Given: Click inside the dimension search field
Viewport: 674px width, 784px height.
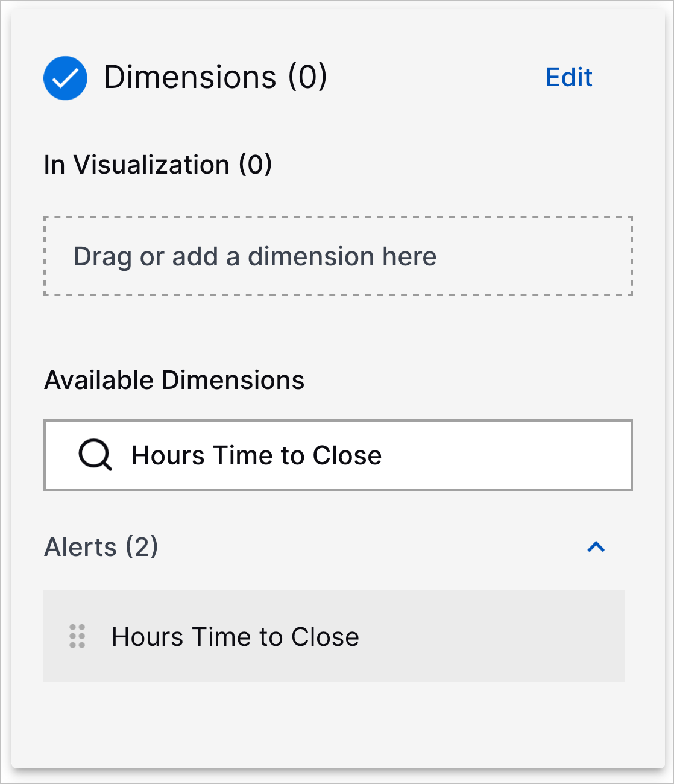Looking at the screenshot, I should coord(338,455).
